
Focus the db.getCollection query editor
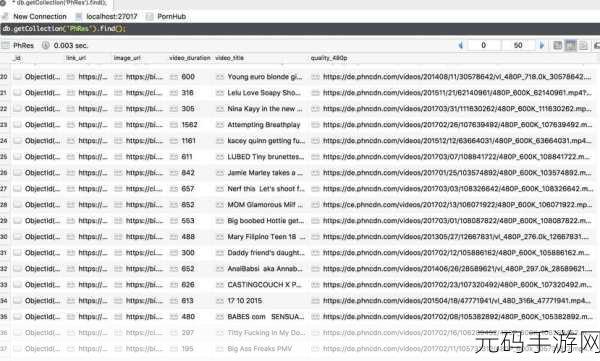tap(300, 29)
